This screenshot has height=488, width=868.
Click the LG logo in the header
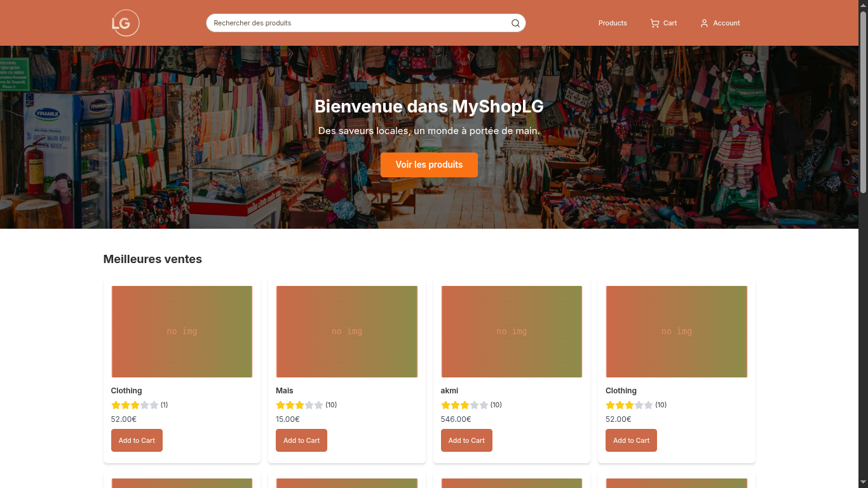[x=125, y=23]
